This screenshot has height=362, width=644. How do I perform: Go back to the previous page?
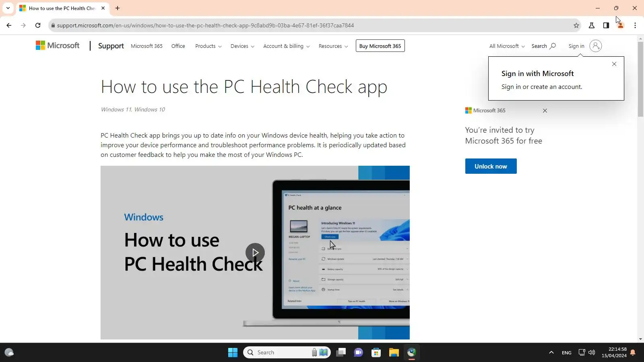click(9, 25)
